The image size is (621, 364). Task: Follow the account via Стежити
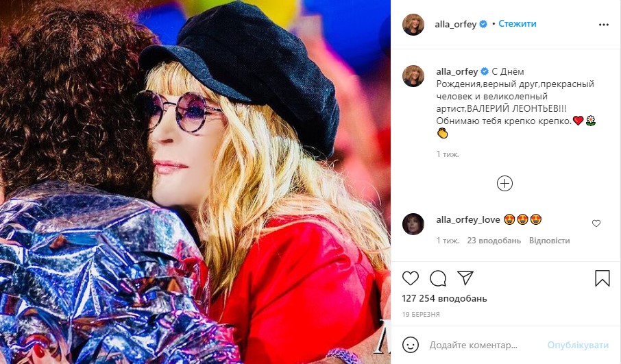(517, 24)
